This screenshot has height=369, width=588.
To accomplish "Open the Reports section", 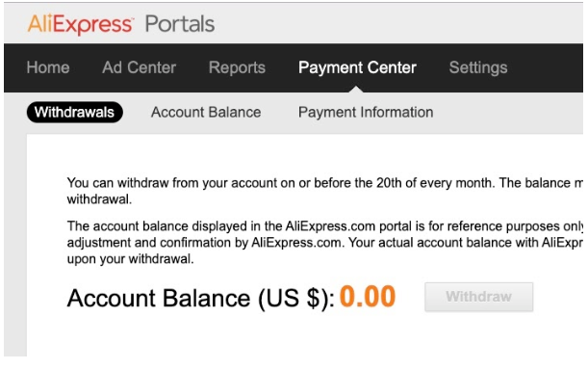I will coord(237,67).
